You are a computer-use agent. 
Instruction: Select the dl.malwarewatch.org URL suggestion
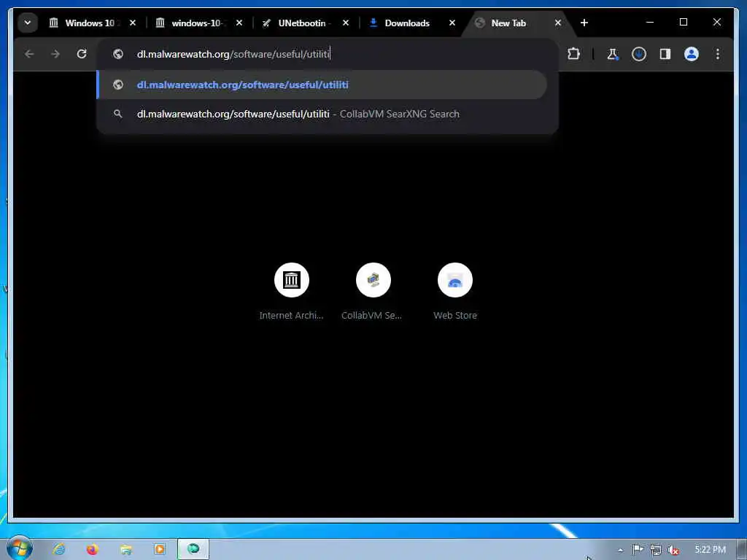[x=322, y=85]
